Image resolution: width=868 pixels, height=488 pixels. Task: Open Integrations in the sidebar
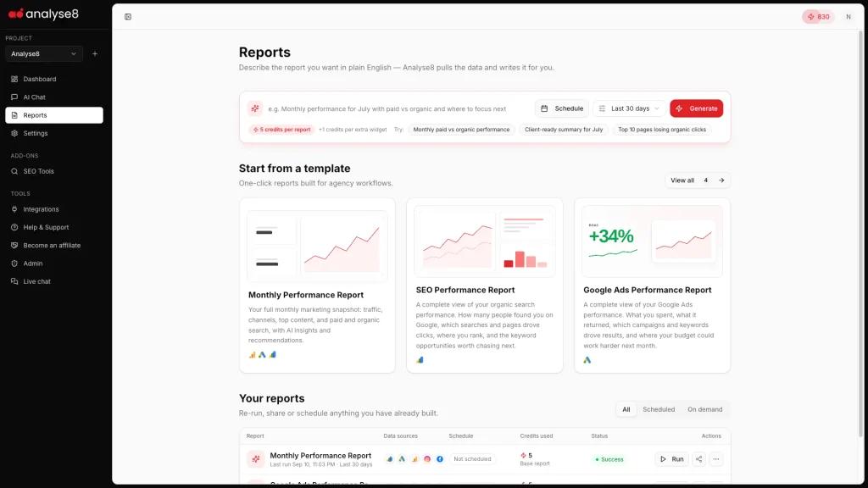(x=53, y=209)
